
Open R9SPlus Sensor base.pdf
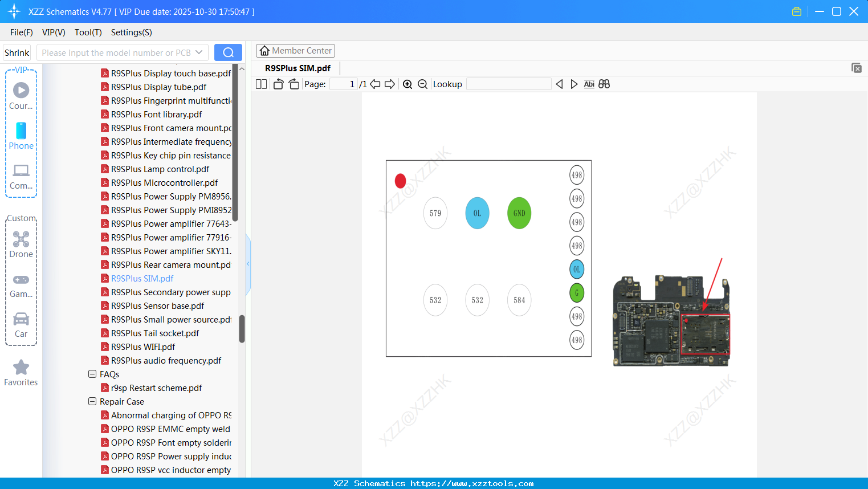pyautogui.click(x=157, y=305)
